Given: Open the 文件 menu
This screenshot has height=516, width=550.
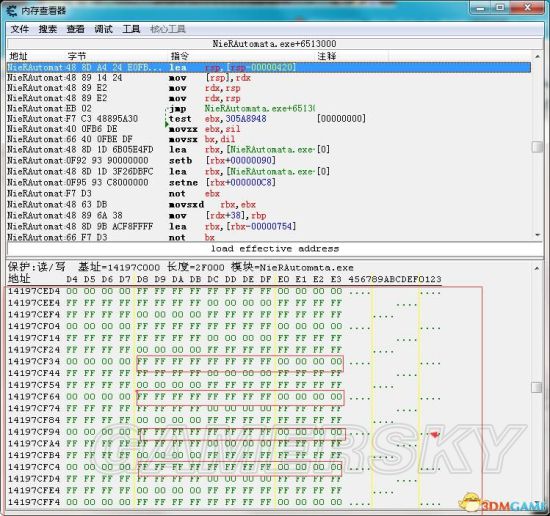Looking at the screenshot, I should 20,29.
